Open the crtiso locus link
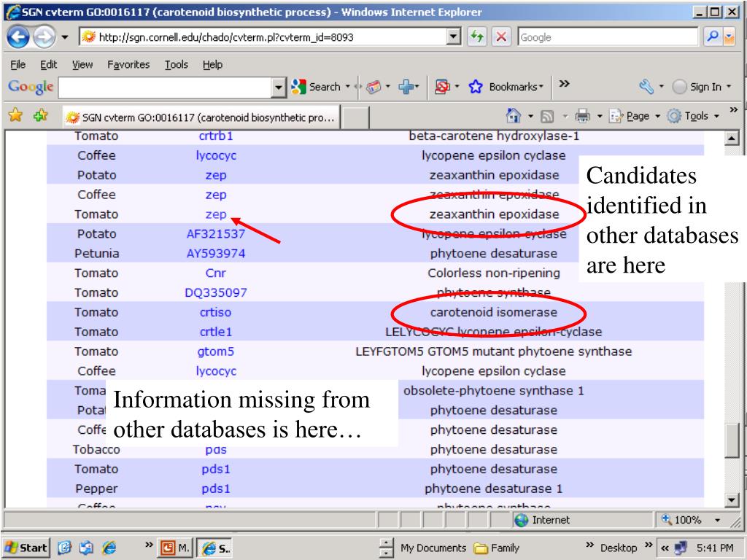This screenshot has width=747, height=560. click(215, 312)
